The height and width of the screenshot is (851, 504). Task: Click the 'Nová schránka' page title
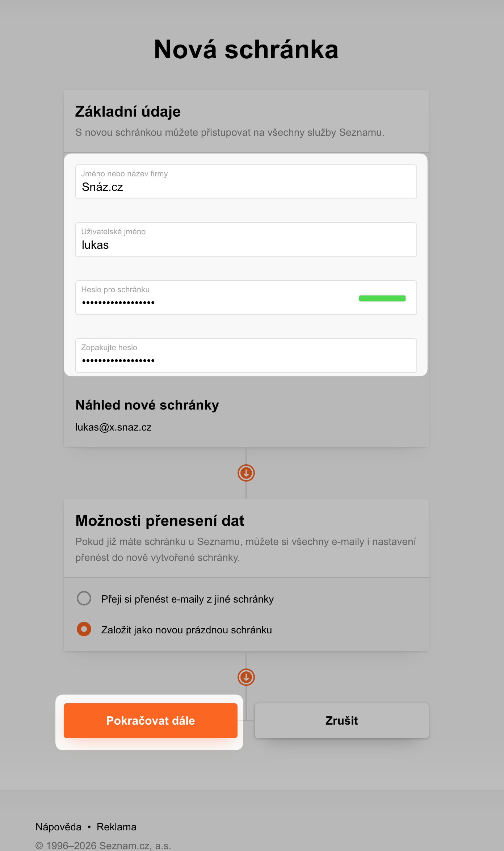click(x=246, y=50)
